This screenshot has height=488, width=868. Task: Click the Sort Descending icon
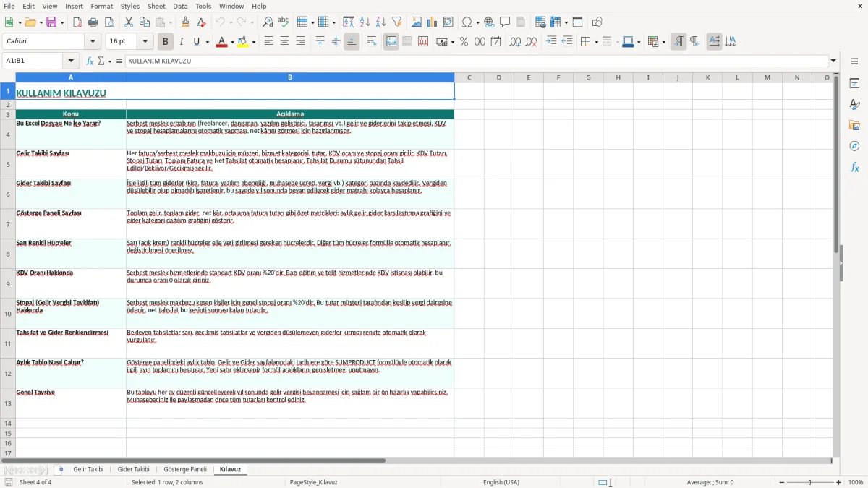pyautogui.click(x=381, y=22)
